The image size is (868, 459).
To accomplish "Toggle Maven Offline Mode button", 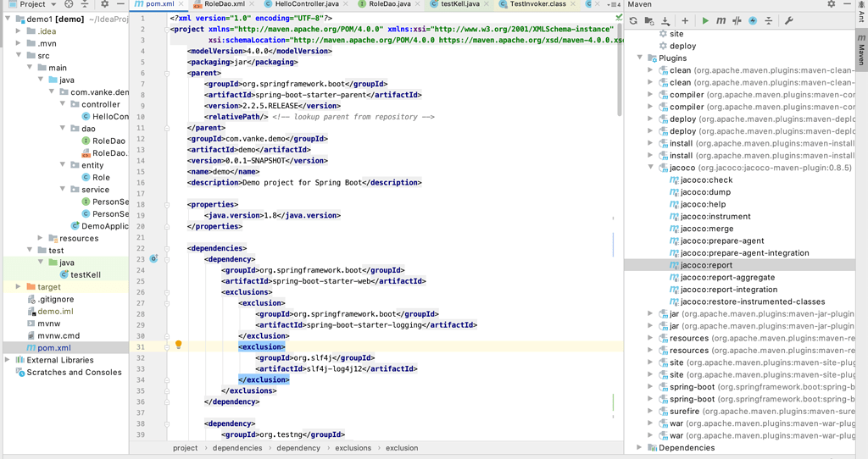I will coord(753,20).
